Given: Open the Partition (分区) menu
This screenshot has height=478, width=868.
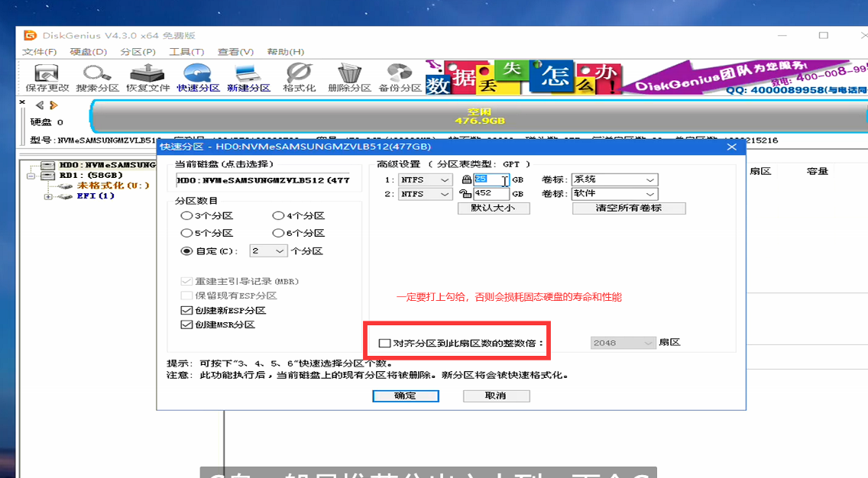Looking at the screenshot, I should (x=138, y=52).
